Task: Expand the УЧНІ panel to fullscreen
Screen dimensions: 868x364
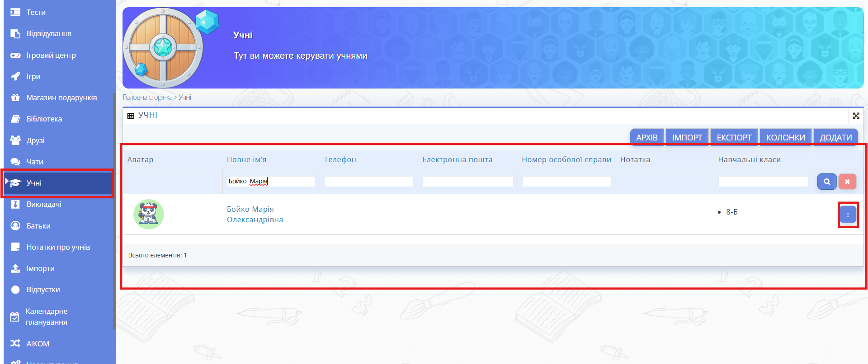Action: (856, 116)
